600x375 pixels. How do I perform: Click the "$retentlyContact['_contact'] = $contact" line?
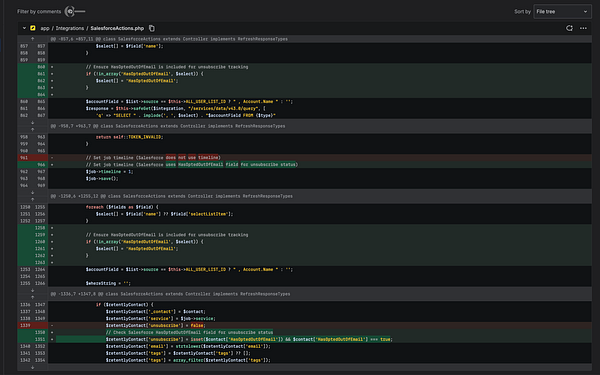pos(156,312)
